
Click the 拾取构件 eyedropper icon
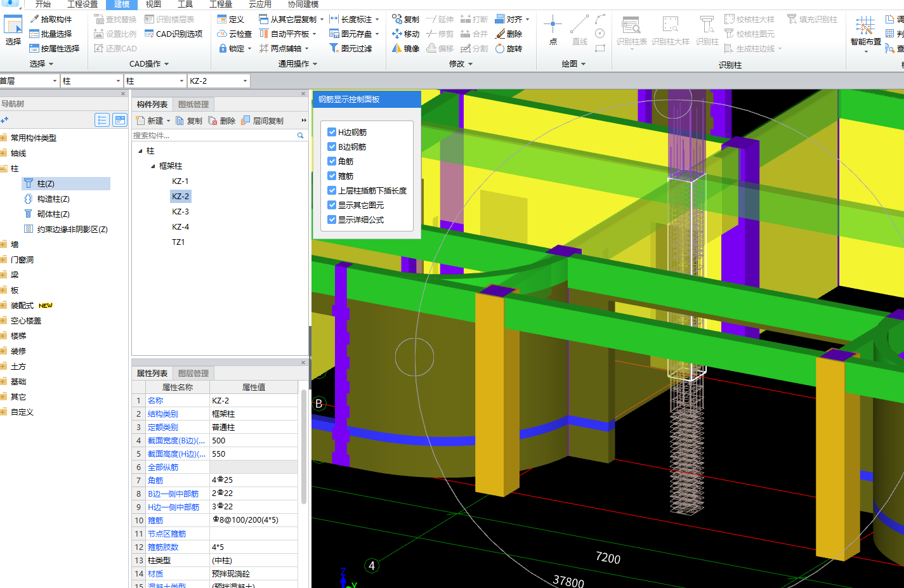(34, 19)
